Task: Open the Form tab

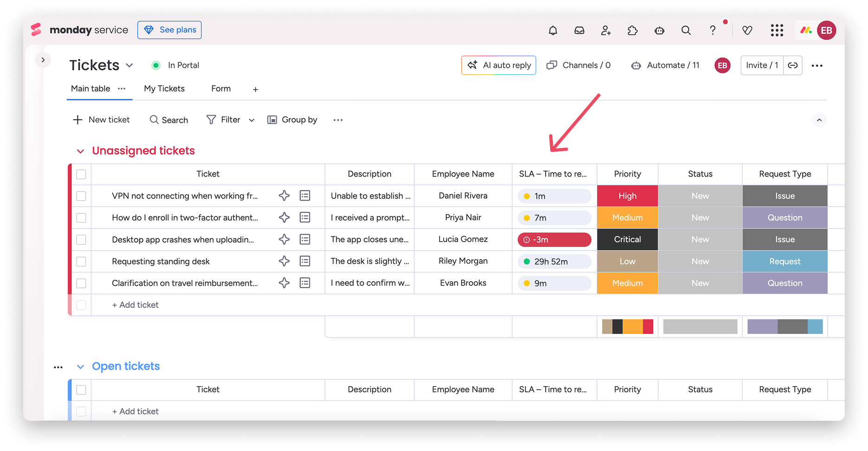Action: (x=220, y=89)
